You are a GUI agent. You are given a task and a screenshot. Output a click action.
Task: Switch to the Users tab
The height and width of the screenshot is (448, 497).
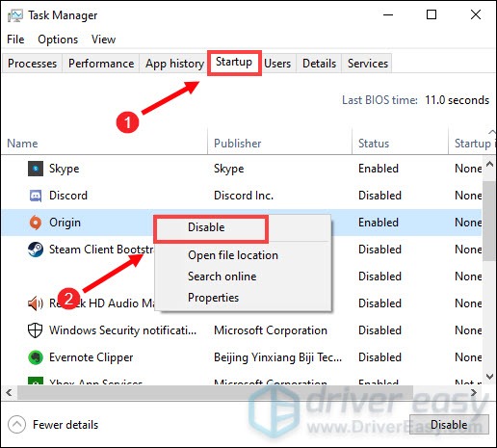pyautogui.click(x=277, y=64)
